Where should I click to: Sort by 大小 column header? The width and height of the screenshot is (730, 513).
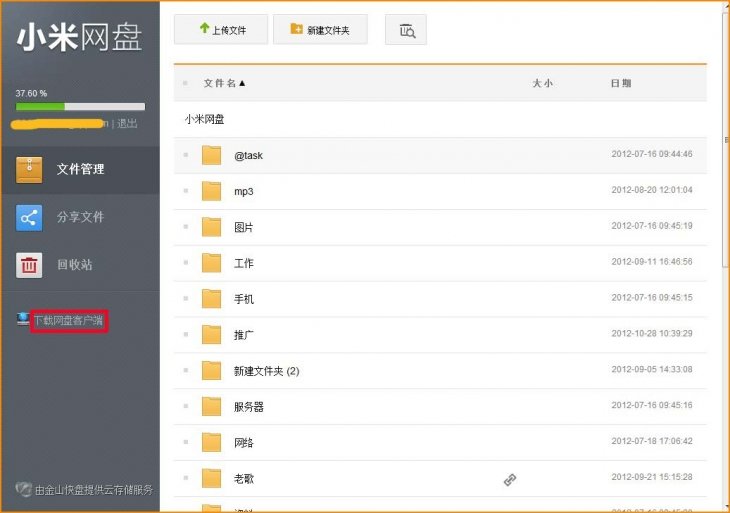click(542, 83)
